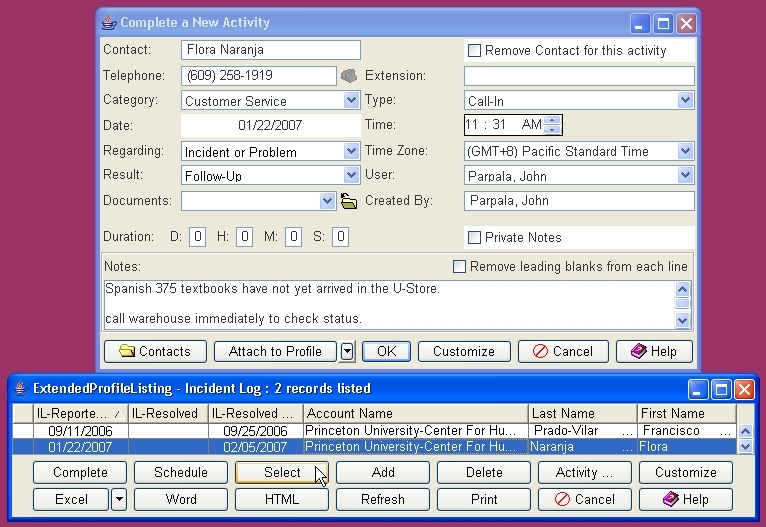Open the Category dropdown
766x527 pixels.
(351, 101)
